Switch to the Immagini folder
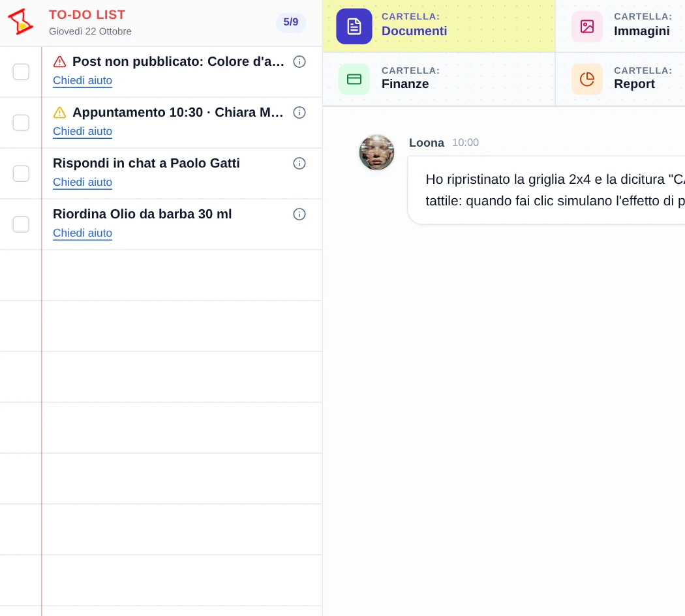The width and height of the screenshot is (685, 616). 620,26
